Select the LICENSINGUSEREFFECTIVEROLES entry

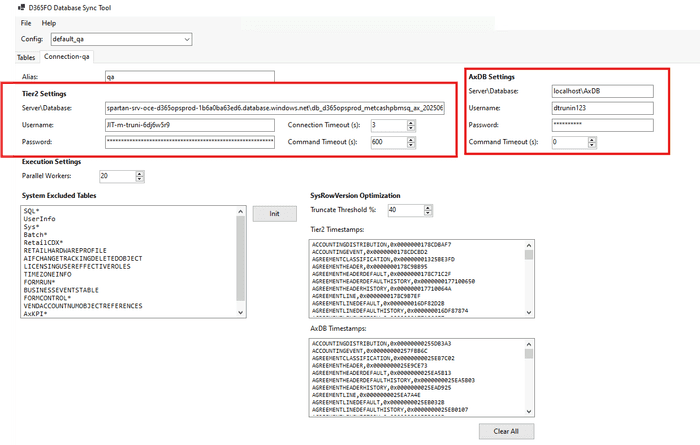pos(77,266)
